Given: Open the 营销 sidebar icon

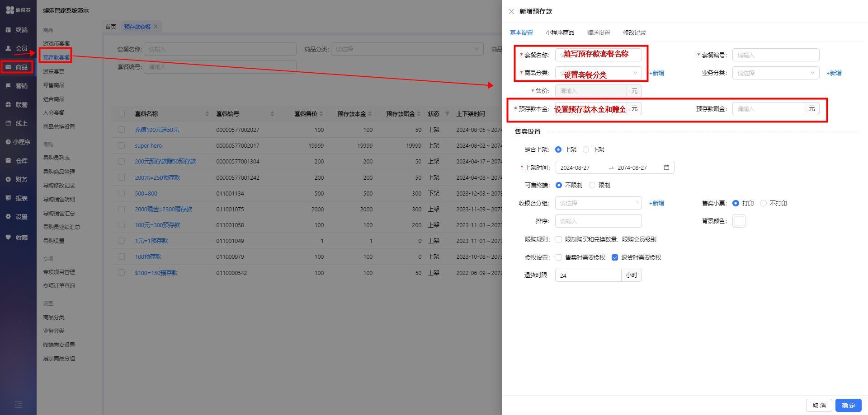Looking at the screenshot, I should pos(8,86).
